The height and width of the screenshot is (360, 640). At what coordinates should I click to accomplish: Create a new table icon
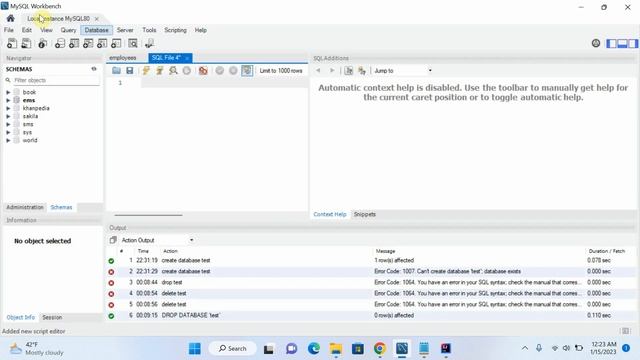74,43
